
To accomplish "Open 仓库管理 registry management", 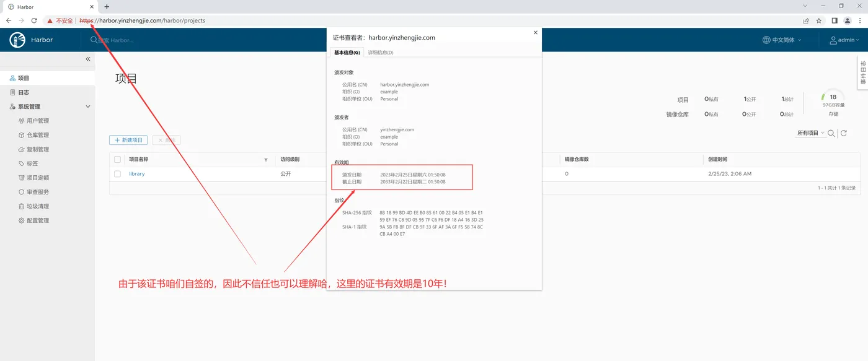I will click(x=38, y=135).
